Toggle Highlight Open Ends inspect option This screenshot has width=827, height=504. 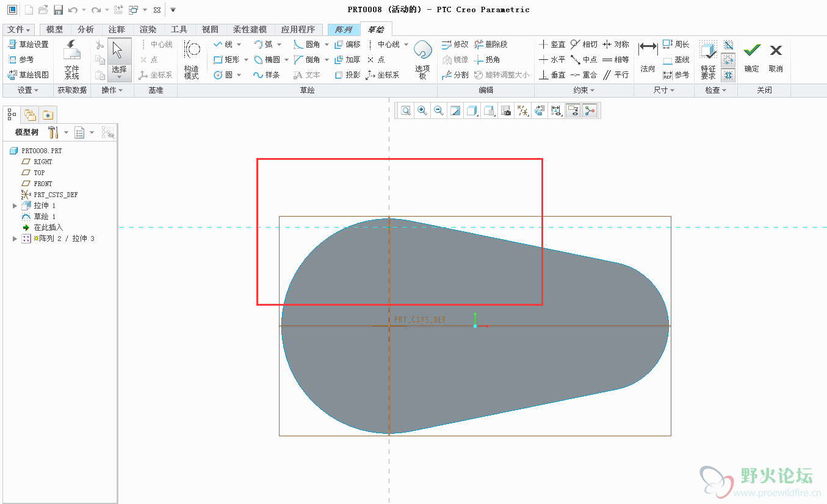728,60
